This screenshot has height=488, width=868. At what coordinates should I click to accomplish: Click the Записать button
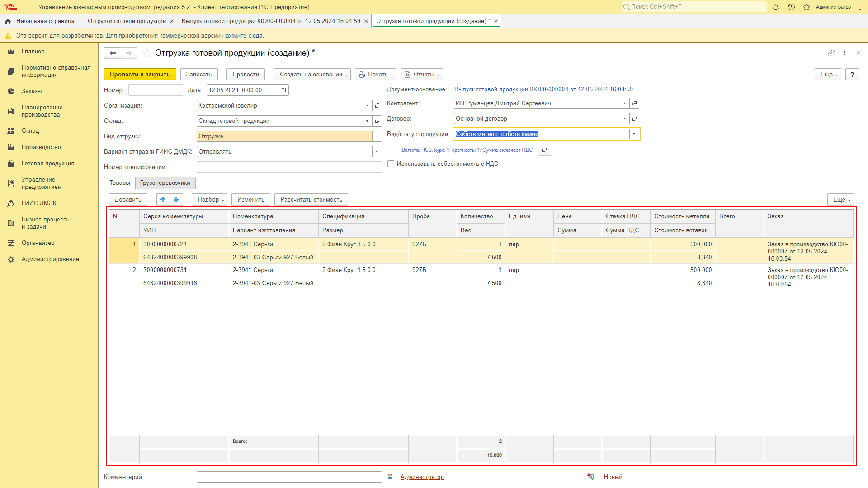199,75
